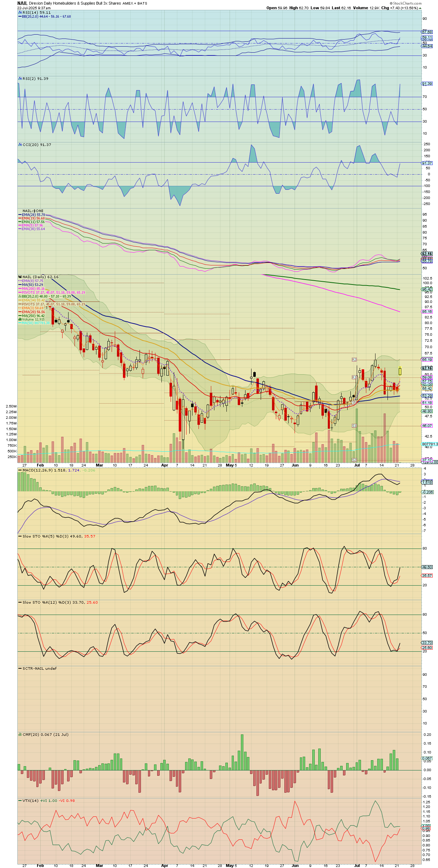Click the 65.19 pivot value tag on the price axis
Screen dimensions: 438x868
[427, 359]
